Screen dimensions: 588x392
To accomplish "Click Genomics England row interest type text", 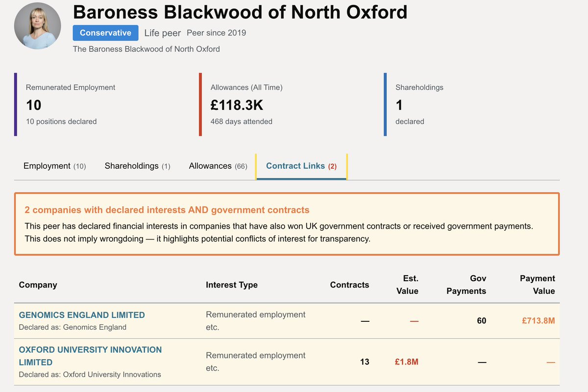I will tap(255, 321).
